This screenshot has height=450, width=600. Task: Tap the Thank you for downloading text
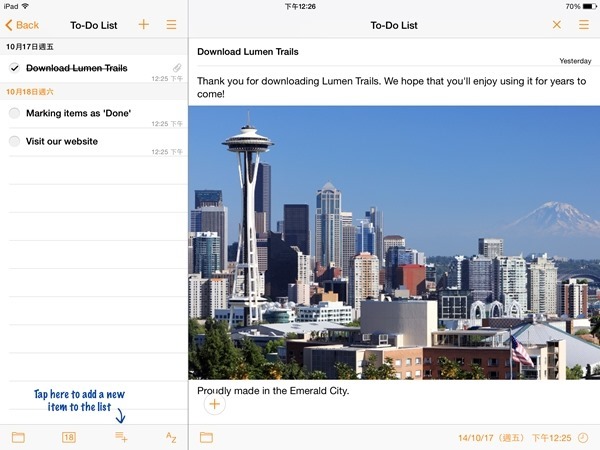(x=391, y=87)
